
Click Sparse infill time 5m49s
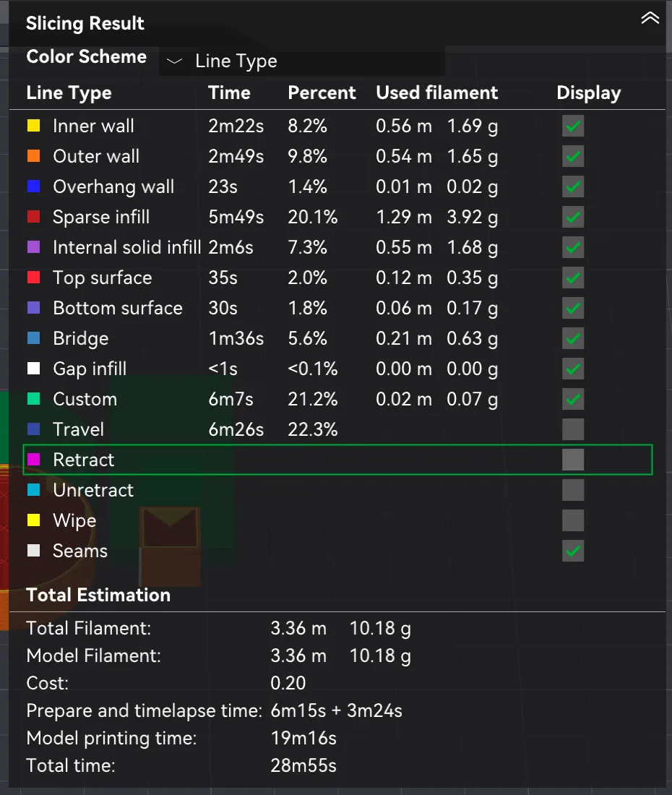click(x=236, y=217)
